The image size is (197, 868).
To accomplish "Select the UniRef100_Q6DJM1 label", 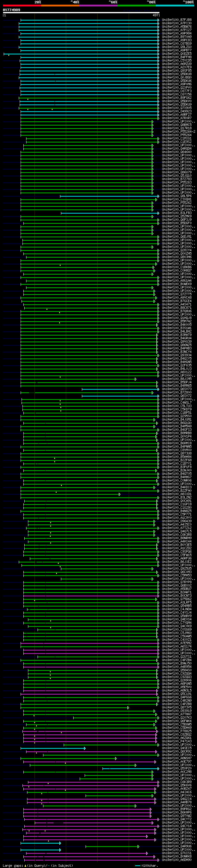I will pos(176,236).
